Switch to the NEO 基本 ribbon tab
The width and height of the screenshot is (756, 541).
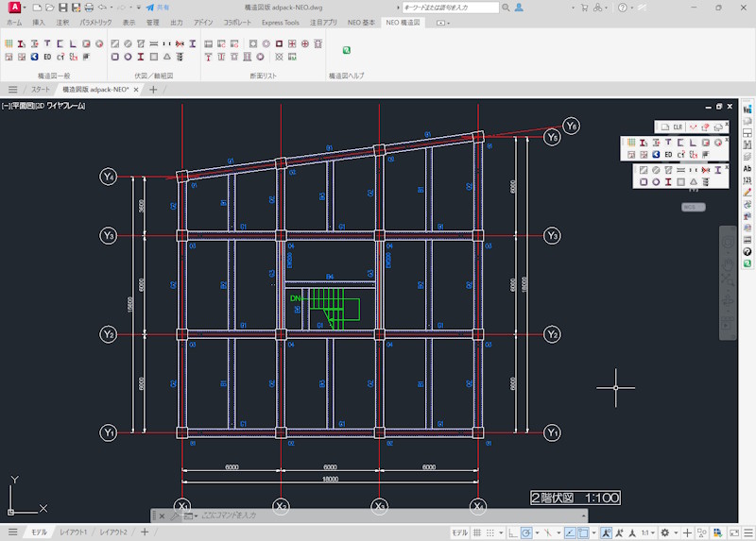point(361,22)
